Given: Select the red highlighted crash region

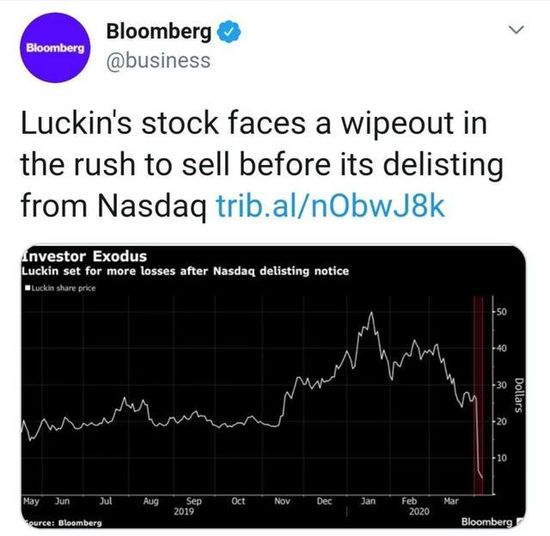Looking at the screenshot, I should 478,395.
